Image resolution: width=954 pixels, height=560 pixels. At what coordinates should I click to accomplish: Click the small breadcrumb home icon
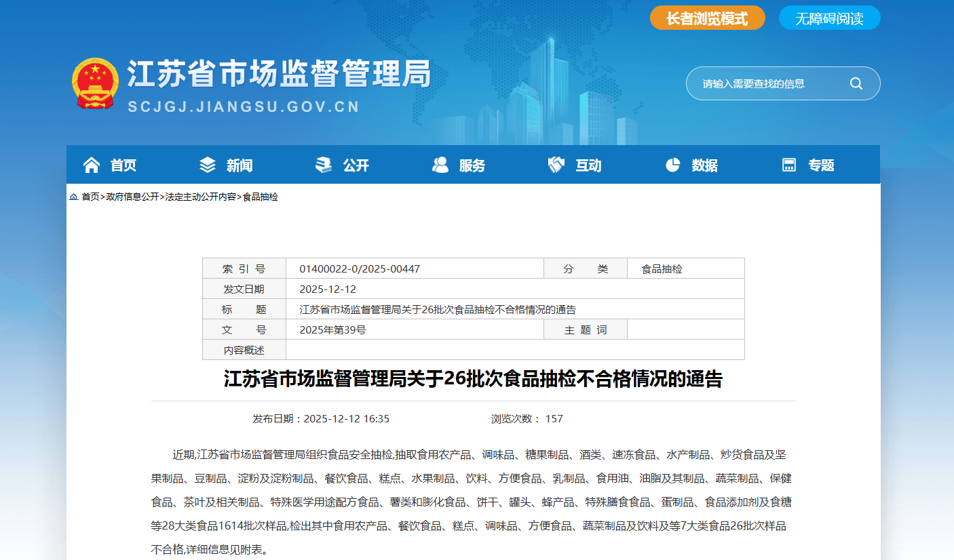[x=73, y=197]
